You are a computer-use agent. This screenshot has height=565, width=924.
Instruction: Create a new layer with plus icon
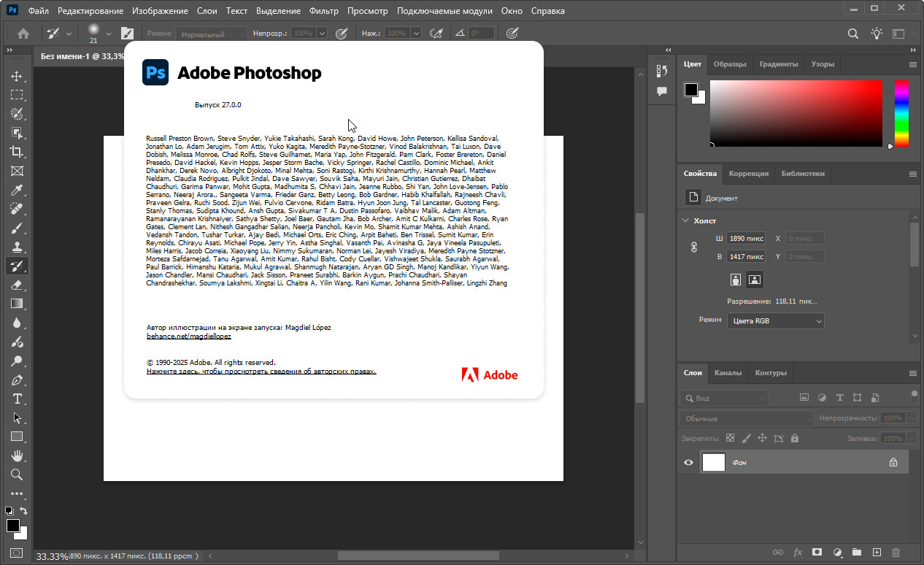pos(877,553)
